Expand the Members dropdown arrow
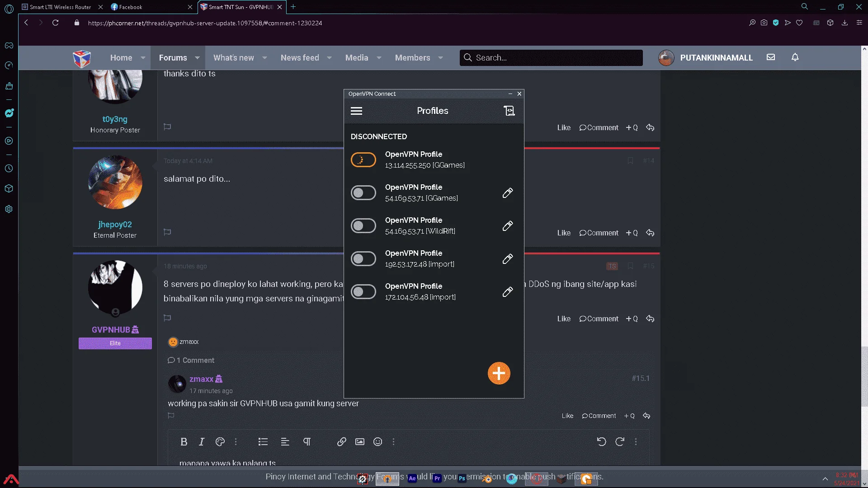The width and height of the screenshot is (868, 488). [440, 58]
